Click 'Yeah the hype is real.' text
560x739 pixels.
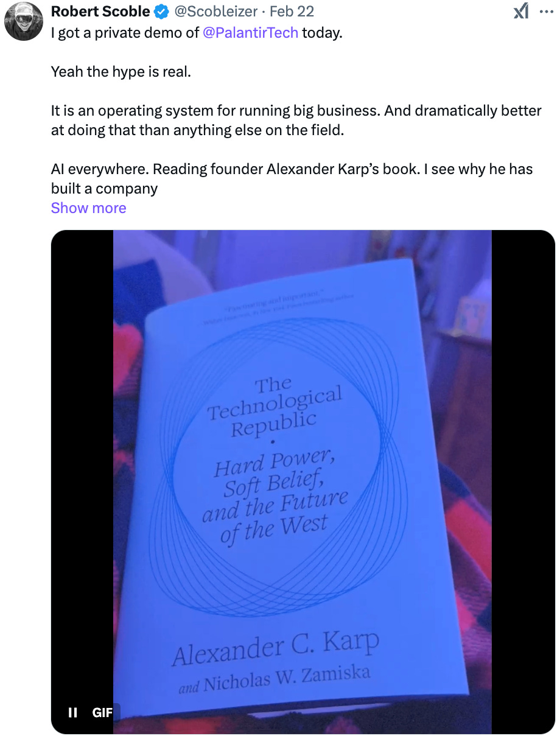coord(121,72)
